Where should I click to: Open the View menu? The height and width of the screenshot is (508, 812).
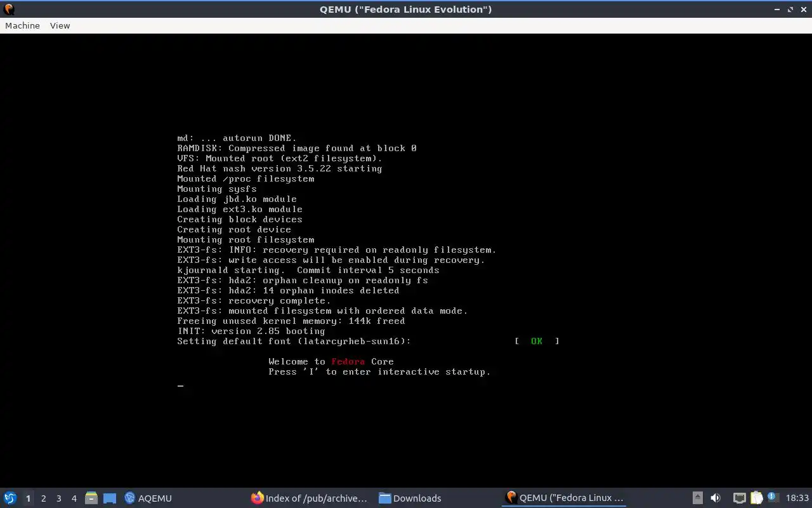pyautogui.click(x=60, y=25)
